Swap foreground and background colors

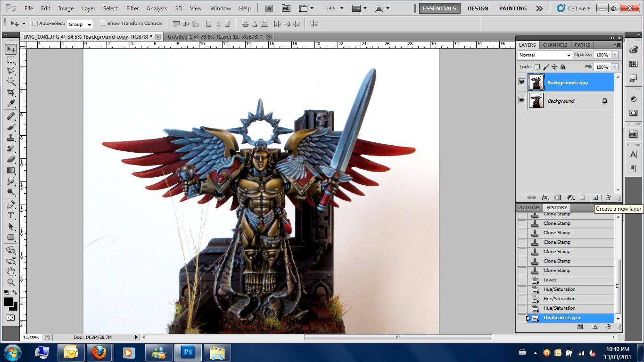pos(15,293)
